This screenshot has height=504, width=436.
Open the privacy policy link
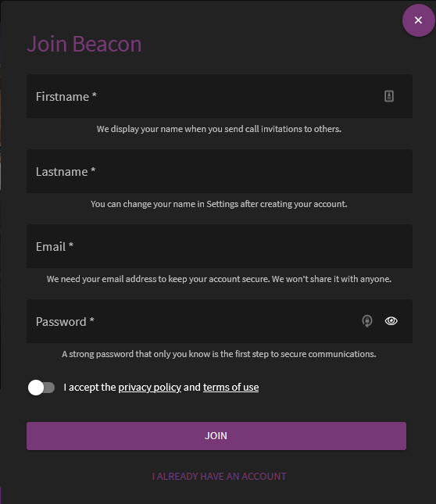coord(150,388)
